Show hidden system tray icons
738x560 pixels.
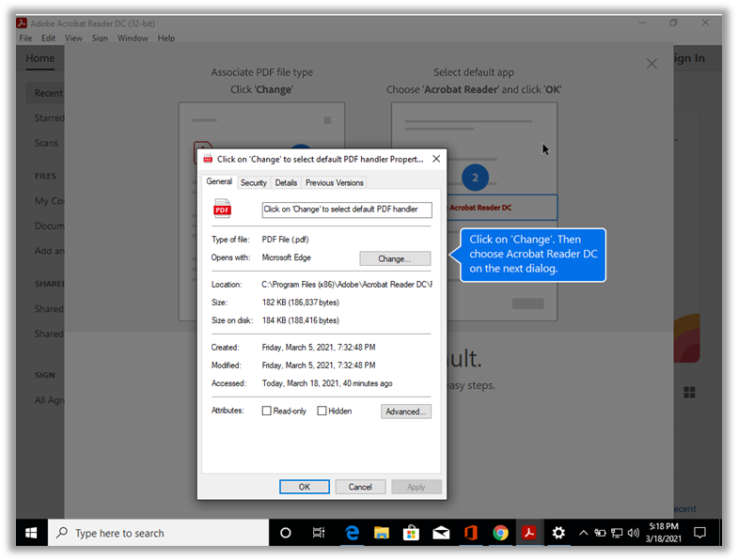tap(583, 533)
